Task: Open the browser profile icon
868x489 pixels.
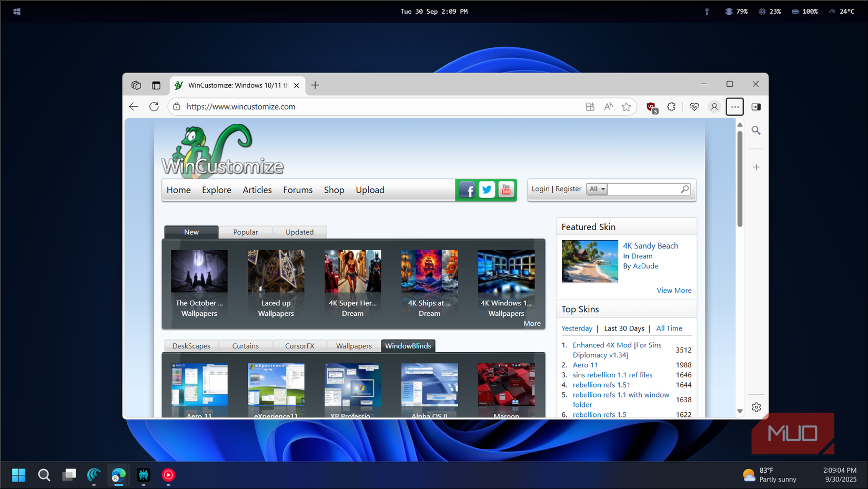Action: (714, 107)
